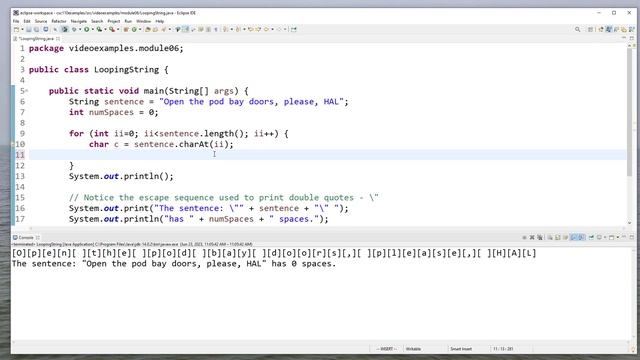Click the New Java Class icon

coord(134,29)
